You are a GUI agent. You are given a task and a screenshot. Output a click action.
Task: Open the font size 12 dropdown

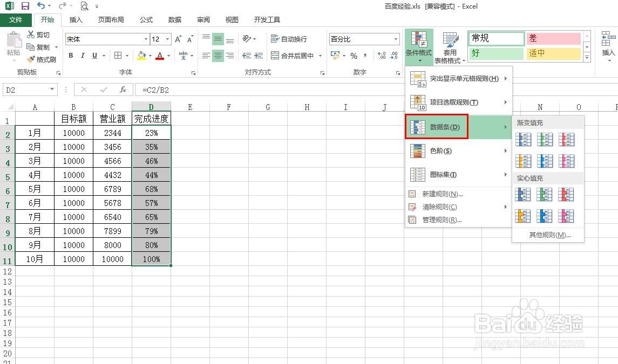(167, 39)
